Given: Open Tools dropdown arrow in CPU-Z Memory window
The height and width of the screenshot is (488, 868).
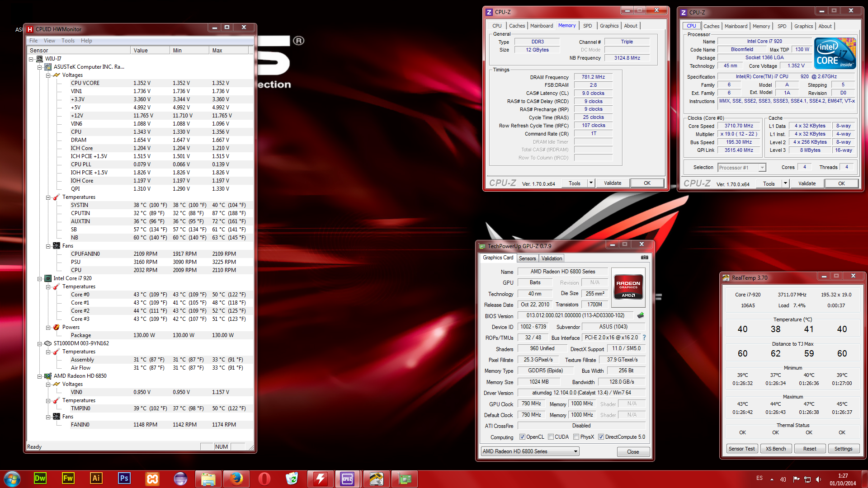Looking at the screenshot, I should pyautogui.click(x=591, y=183).
